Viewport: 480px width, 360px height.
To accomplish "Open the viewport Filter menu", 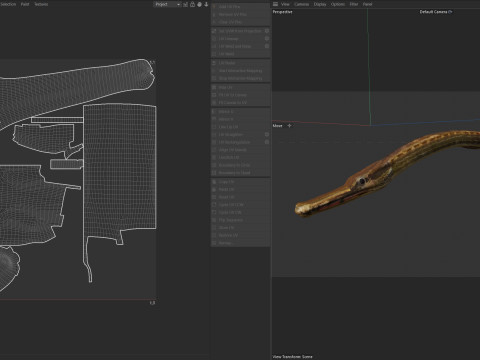I will 354,4.
